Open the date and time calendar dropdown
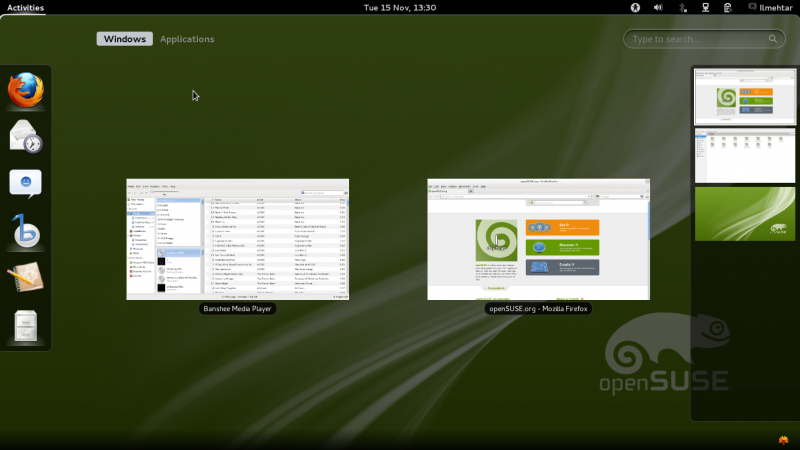This screenshot has height=450, width=800. tap(399, 7)
